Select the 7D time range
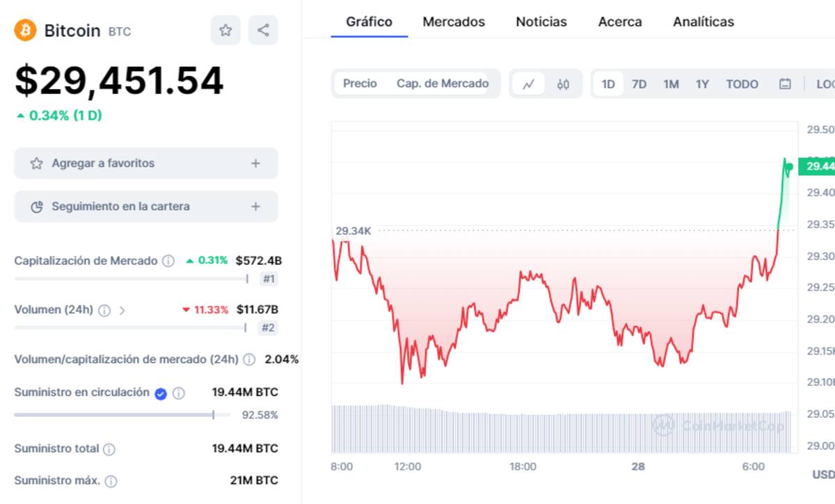835x504 pixels. (x=639, y=84)
